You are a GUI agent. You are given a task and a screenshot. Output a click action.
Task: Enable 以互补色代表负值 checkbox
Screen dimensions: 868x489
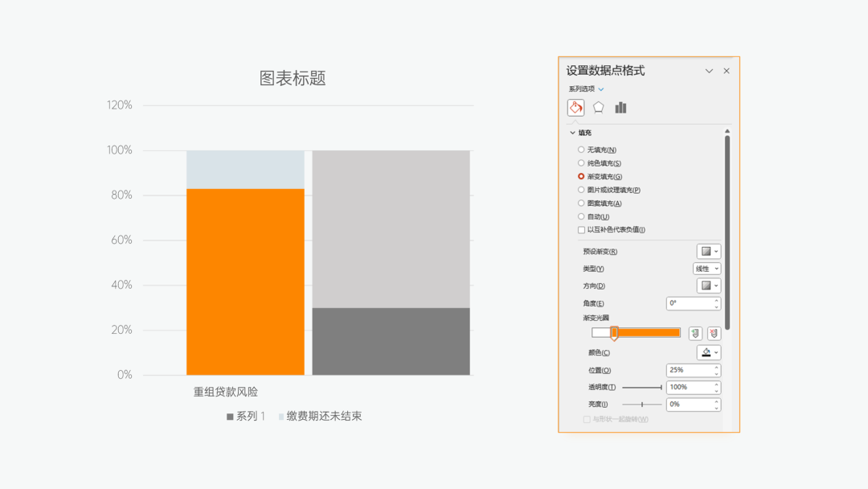pyautogui.click(x=580, y=229)
